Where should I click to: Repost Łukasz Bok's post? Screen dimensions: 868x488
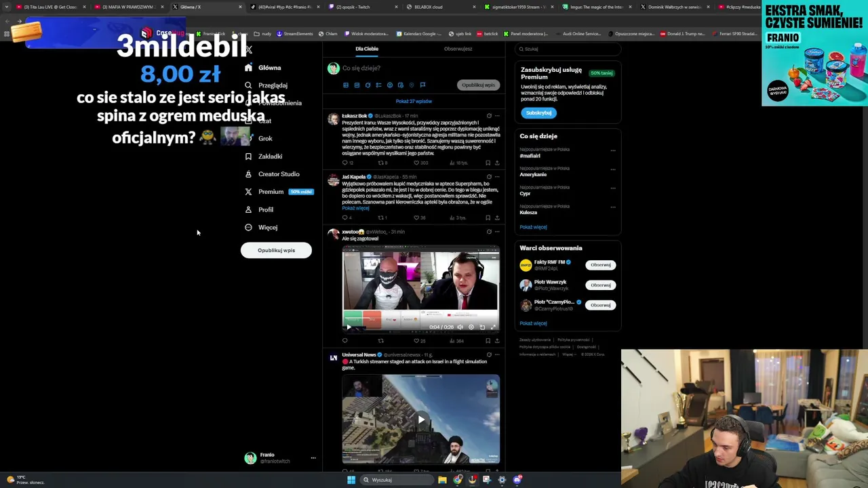pos(380,163)
